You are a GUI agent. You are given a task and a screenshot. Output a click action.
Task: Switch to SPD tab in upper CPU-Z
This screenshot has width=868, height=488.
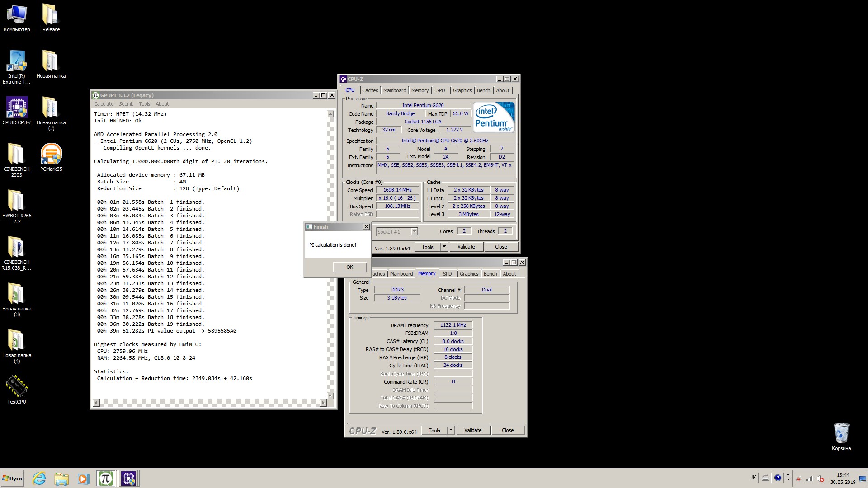[440, 90]
